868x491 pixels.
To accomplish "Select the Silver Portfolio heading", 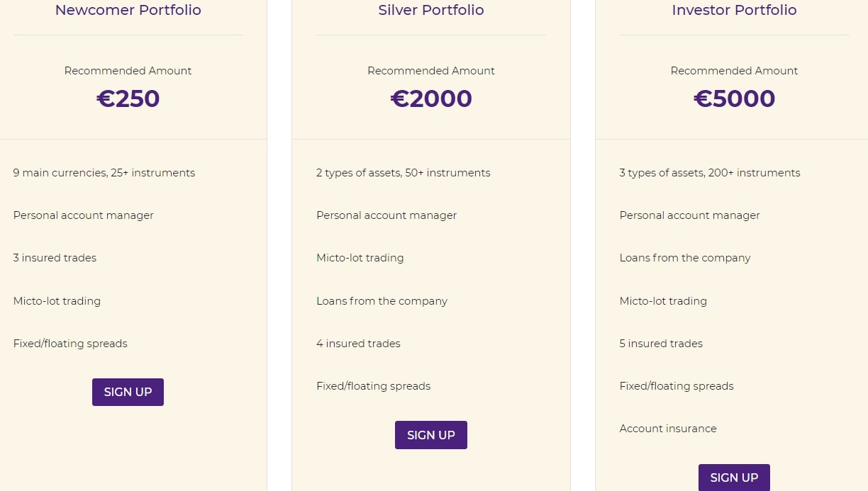I will pyautogui.click(x=431, y=10).
